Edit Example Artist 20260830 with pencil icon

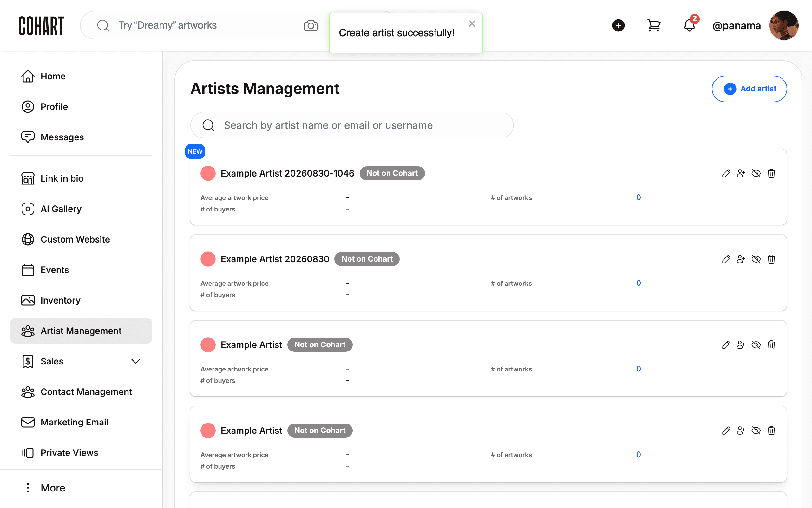click(726, 259)
